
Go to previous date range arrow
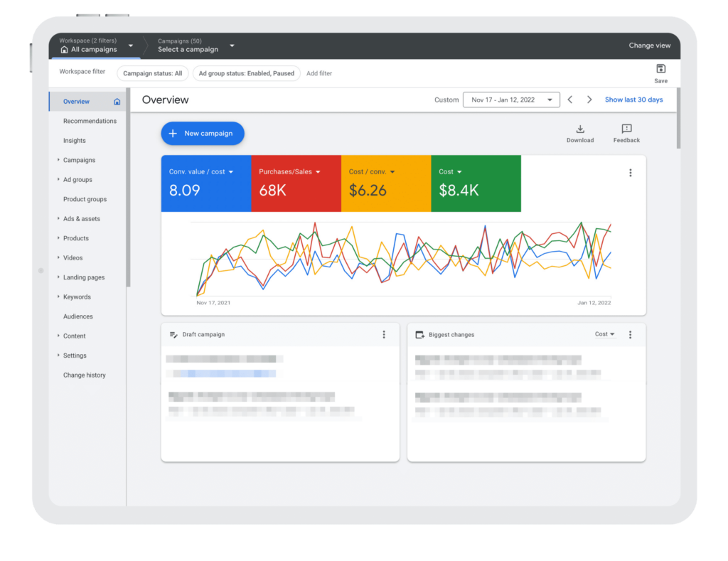(570, 100)
